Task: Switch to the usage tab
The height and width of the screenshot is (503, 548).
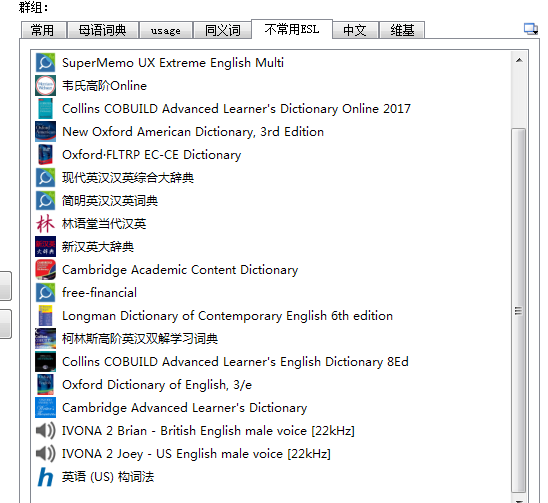Action: pyautogui.click(x=166, y=30)
